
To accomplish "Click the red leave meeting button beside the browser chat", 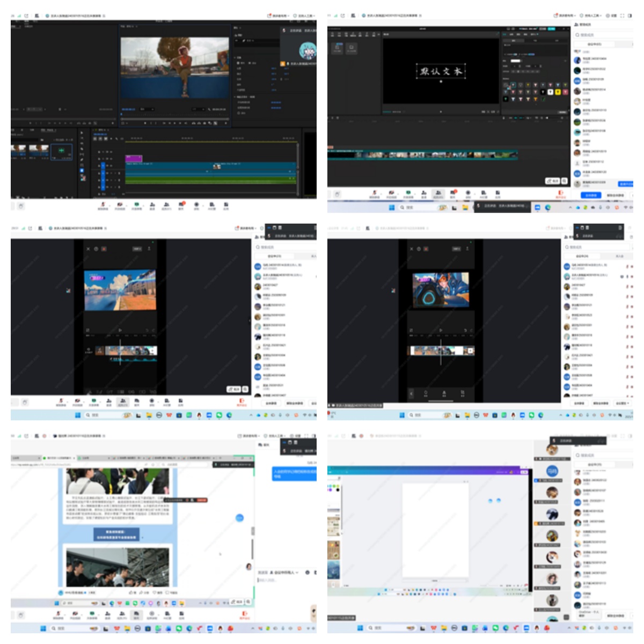I will click(x=245, y=613).
